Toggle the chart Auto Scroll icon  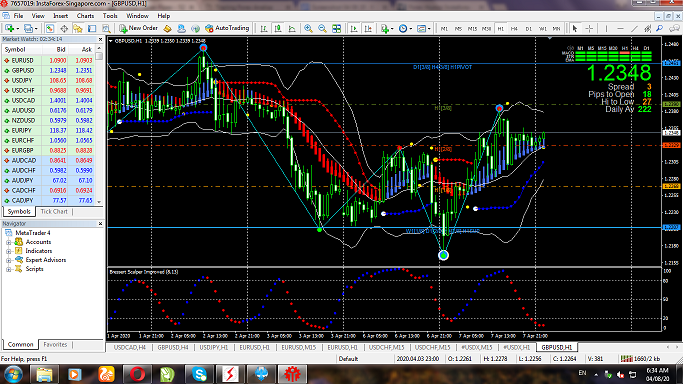[354, 28]
